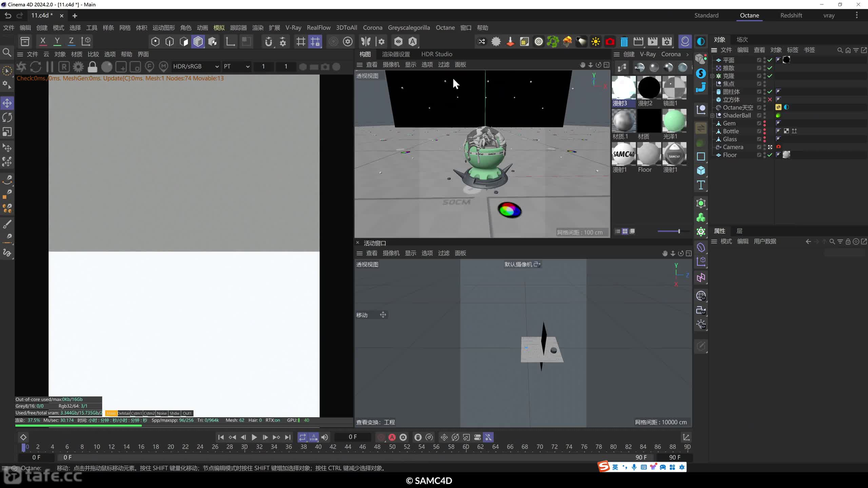Toggle Floor object enable checkmark
This screenshot has width=868, height=488.
pos(770,155)
